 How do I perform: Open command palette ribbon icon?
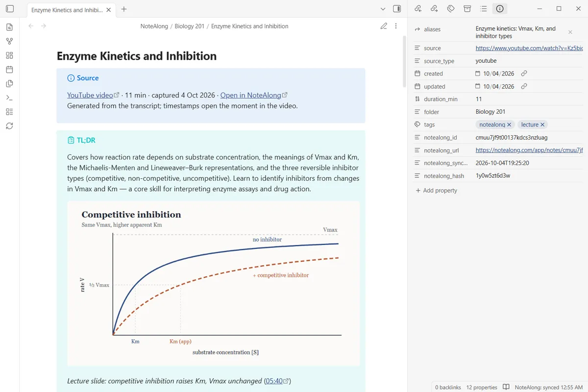tap(9, 98)
